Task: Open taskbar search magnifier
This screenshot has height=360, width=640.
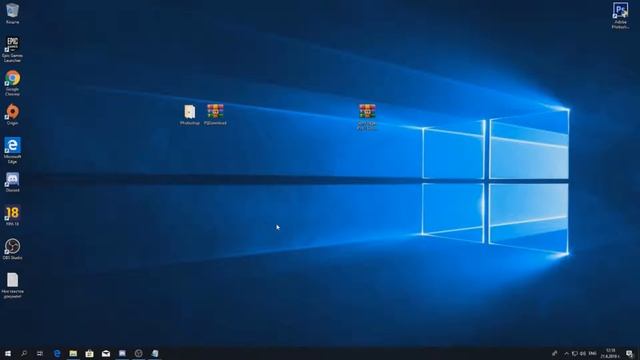Action: 24,353
